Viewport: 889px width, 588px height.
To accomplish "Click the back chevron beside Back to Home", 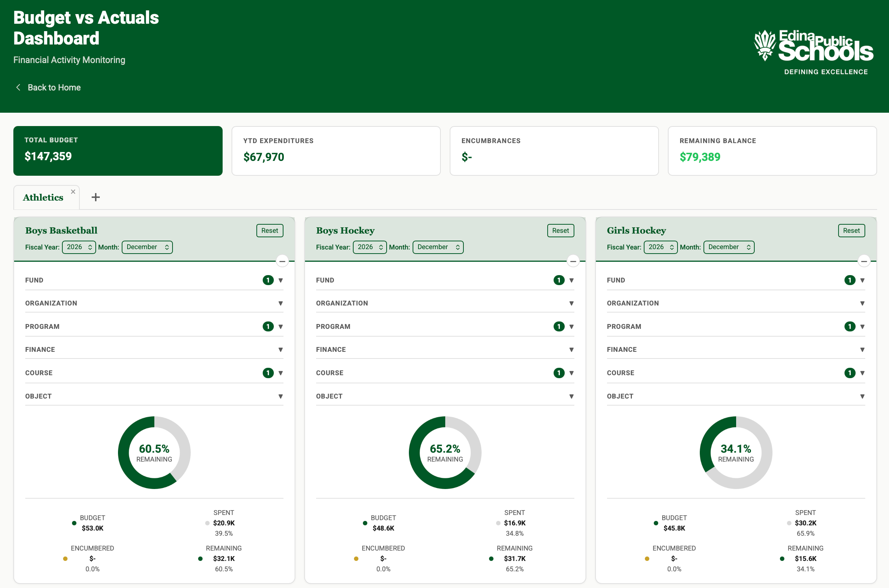I will point(18,87).
